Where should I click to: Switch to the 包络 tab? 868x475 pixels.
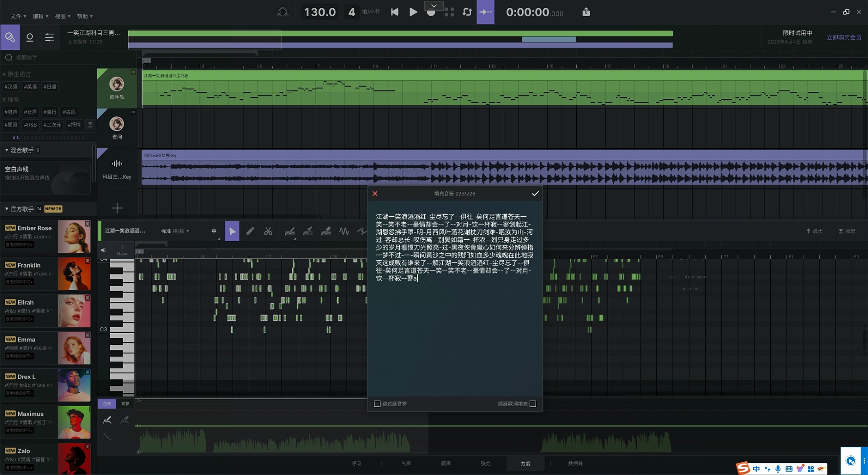(x=107, y=404)
